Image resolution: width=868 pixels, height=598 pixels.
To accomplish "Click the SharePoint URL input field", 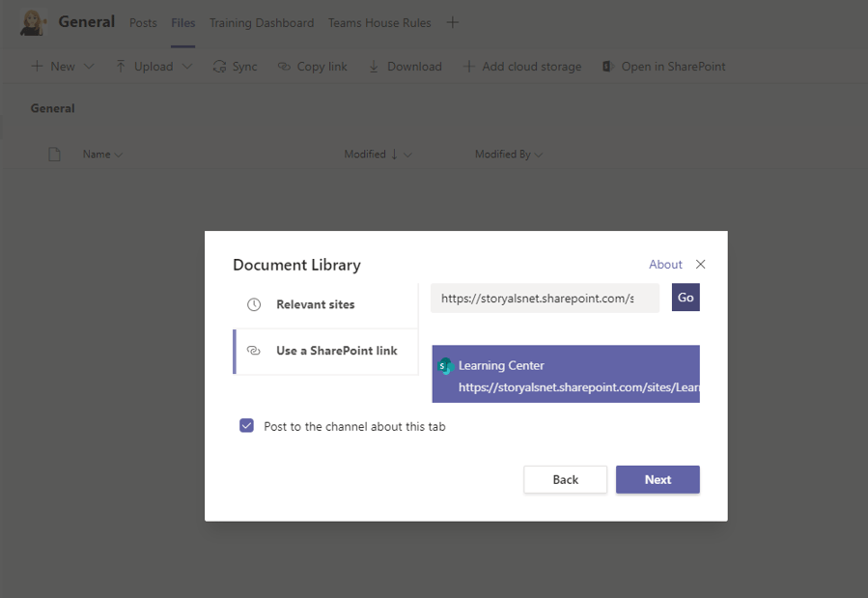I will [x=545, y=298].
